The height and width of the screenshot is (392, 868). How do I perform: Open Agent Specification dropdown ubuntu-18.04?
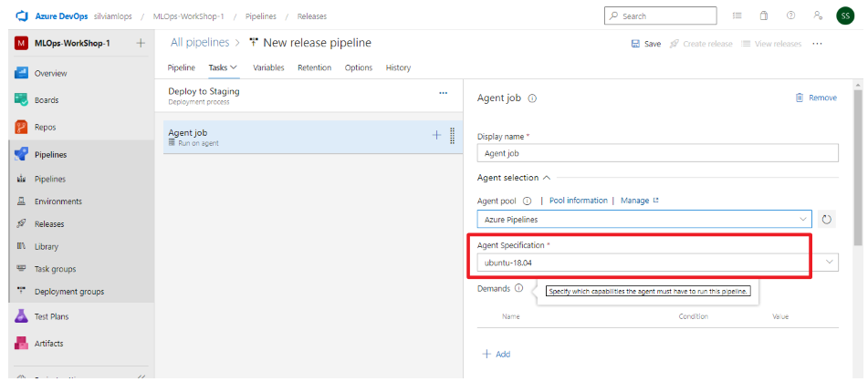click(658, 263)
